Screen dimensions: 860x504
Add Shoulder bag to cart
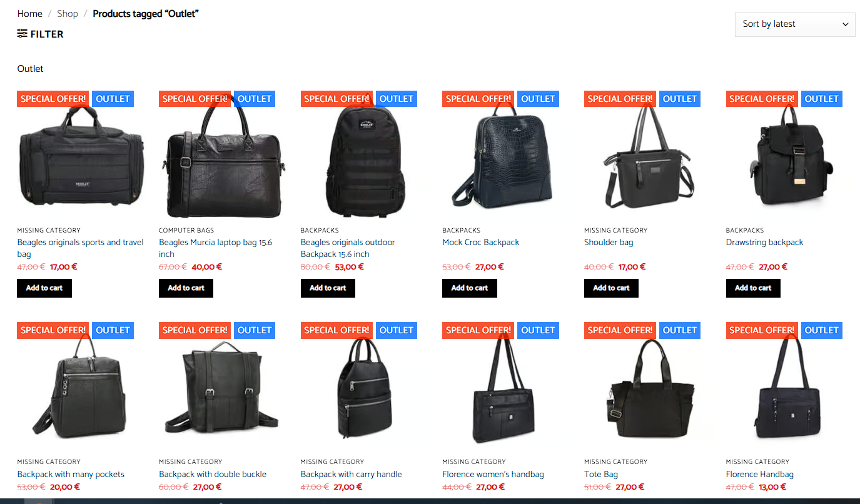[612, 288]
